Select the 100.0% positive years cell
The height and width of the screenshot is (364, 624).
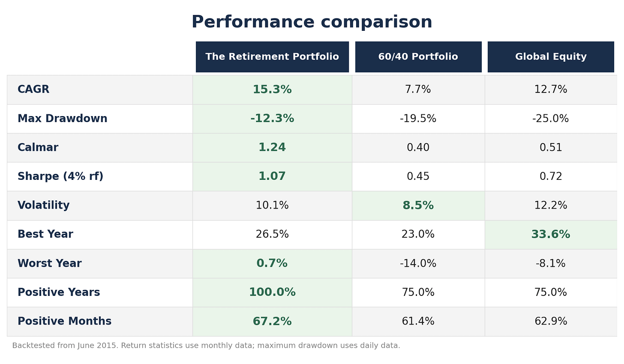point(272,293)
